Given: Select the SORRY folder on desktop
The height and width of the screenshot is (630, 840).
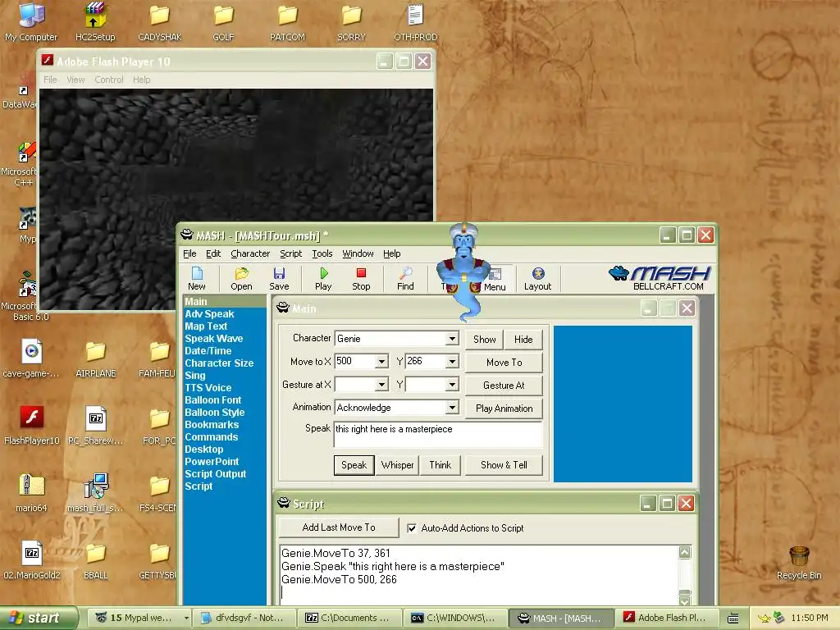Looking at the screenshot, I should point(351,22).
